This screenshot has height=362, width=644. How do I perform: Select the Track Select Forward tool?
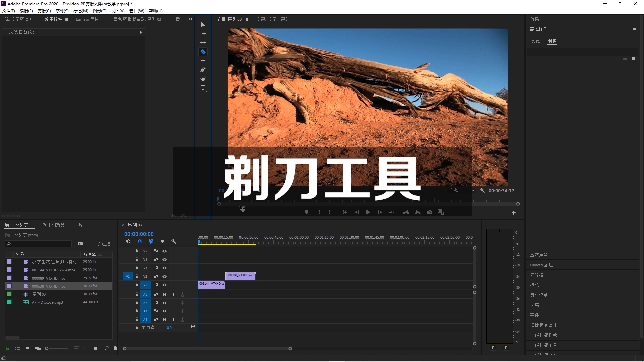[x=203, y=34]
